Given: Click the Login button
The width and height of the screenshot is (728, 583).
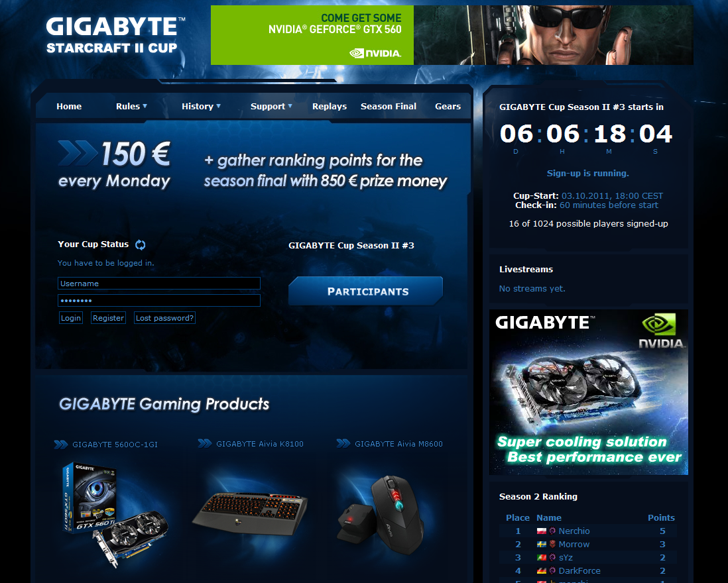Looking at the screenshot, I should [x=71, y=318].
